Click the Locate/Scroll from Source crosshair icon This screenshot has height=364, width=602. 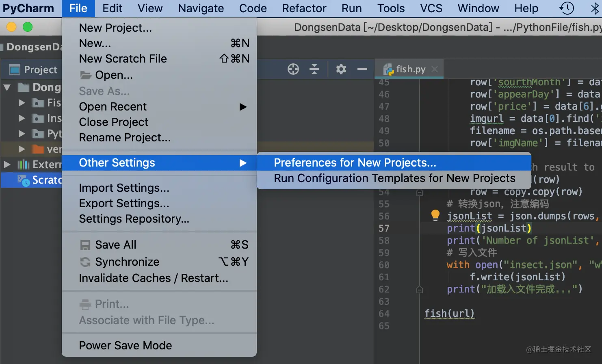pyautogui.click(x=293, y=69)
